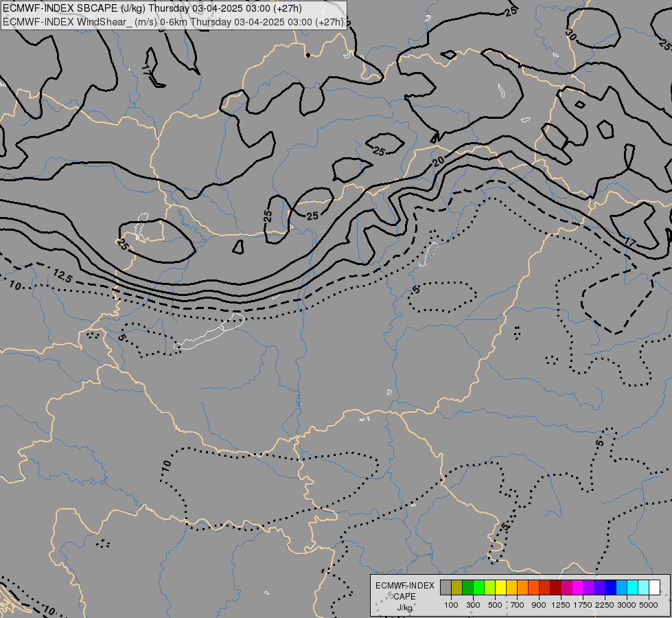Image resolution: width=672 pixels, height=618 pixels.
Task: Click the legend value label 300
Action: click(x=473, y=605)
